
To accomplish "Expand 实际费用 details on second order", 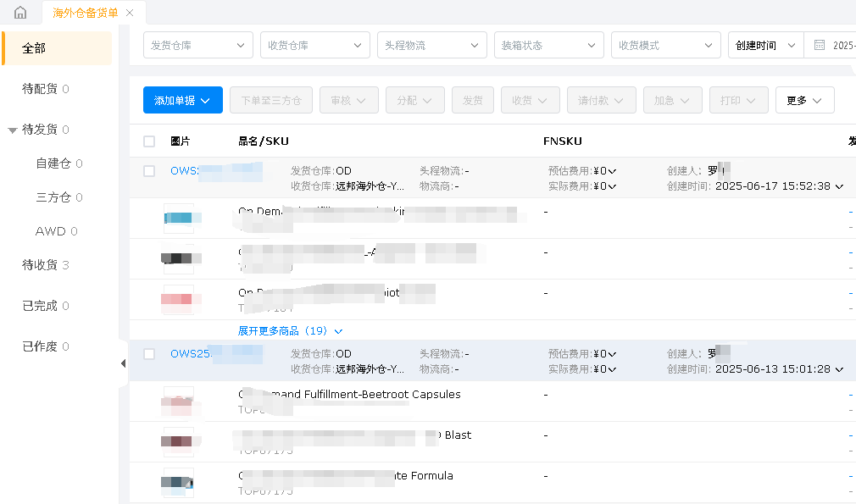I will [612, 369].
